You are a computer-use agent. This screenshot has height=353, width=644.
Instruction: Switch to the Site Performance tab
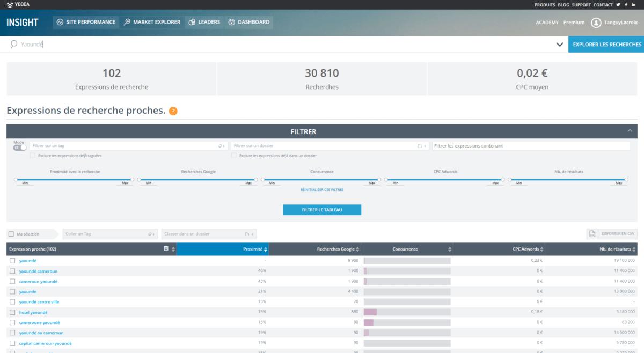click(x=86, y=22)
